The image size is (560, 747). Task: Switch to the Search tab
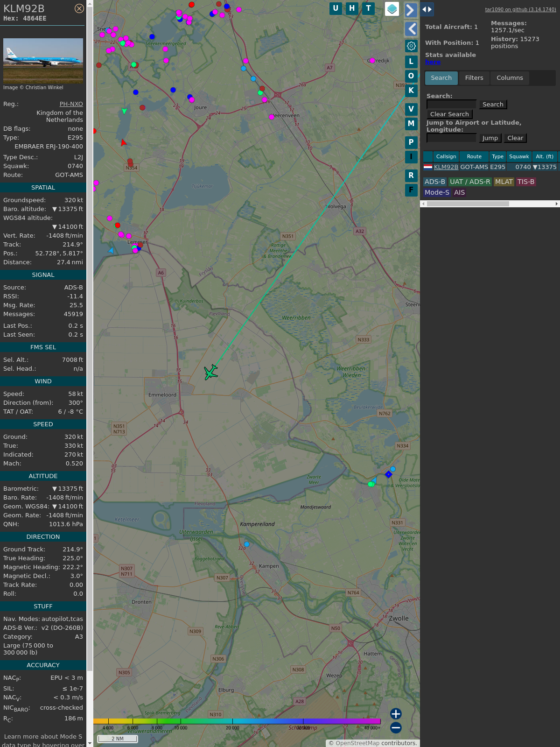tap(441, 78)
